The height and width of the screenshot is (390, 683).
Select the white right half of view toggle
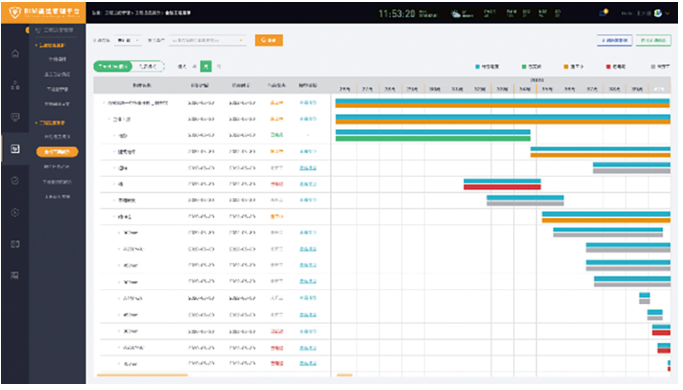tap(148, 66)
